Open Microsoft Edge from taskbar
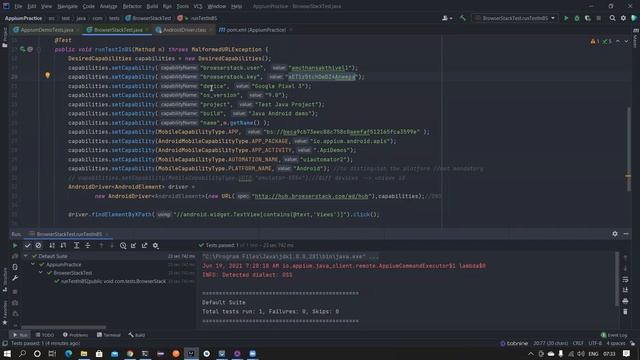640x360 pixels. pos(68,353)
